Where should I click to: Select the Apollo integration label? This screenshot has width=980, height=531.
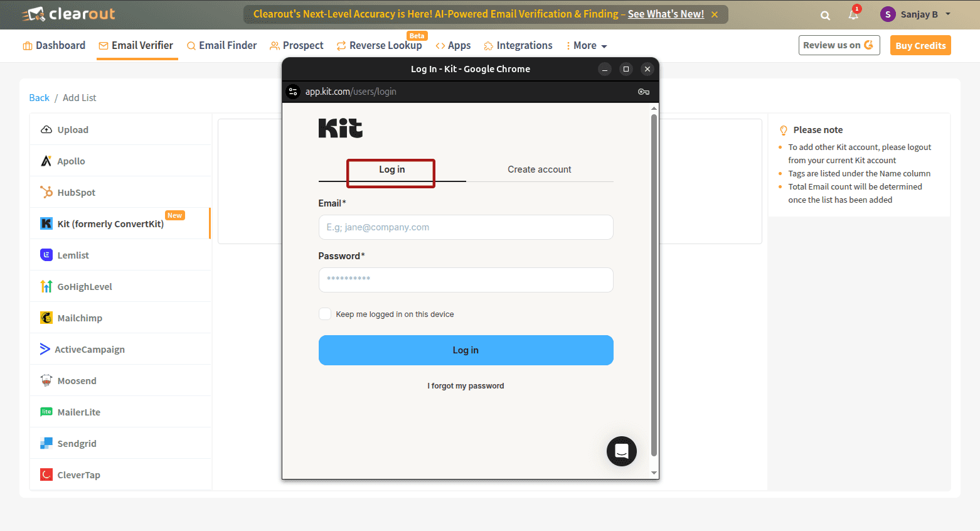(x=71, y=161)
